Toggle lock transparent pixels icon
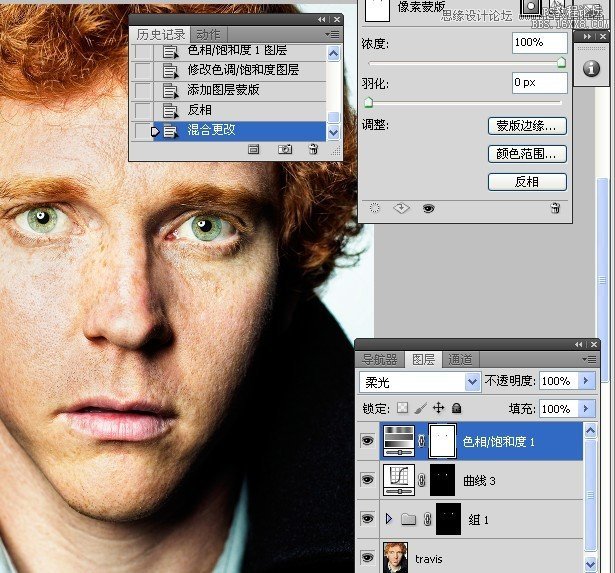This screenshot has width=615, height=573. point(402,408)
